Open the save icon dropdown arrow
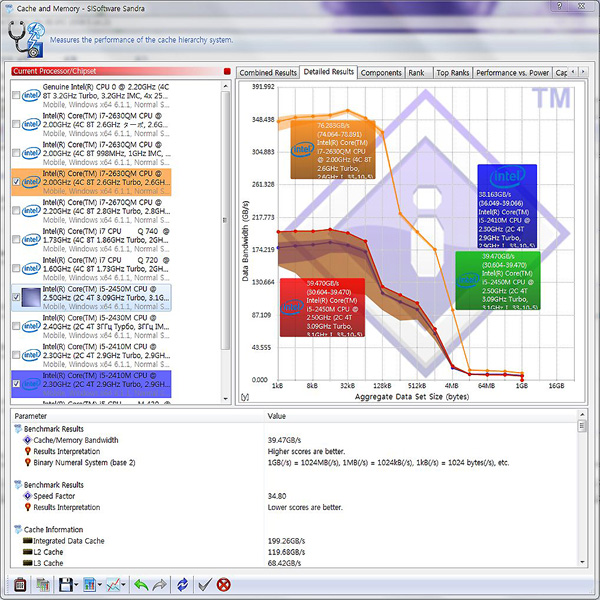 [x=76, y=585]
